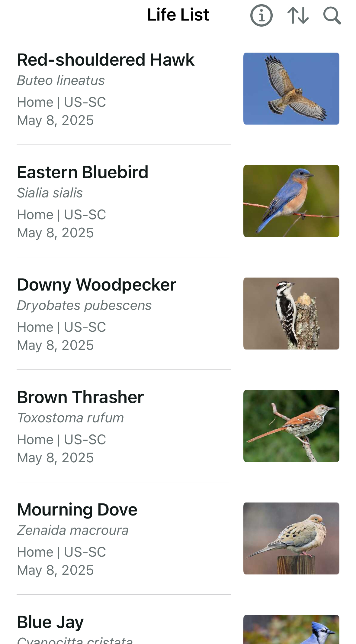Viewport: 356px width, 644px height.
Task: Click the Sialia sialis scientific name
Action: [50, 193]
